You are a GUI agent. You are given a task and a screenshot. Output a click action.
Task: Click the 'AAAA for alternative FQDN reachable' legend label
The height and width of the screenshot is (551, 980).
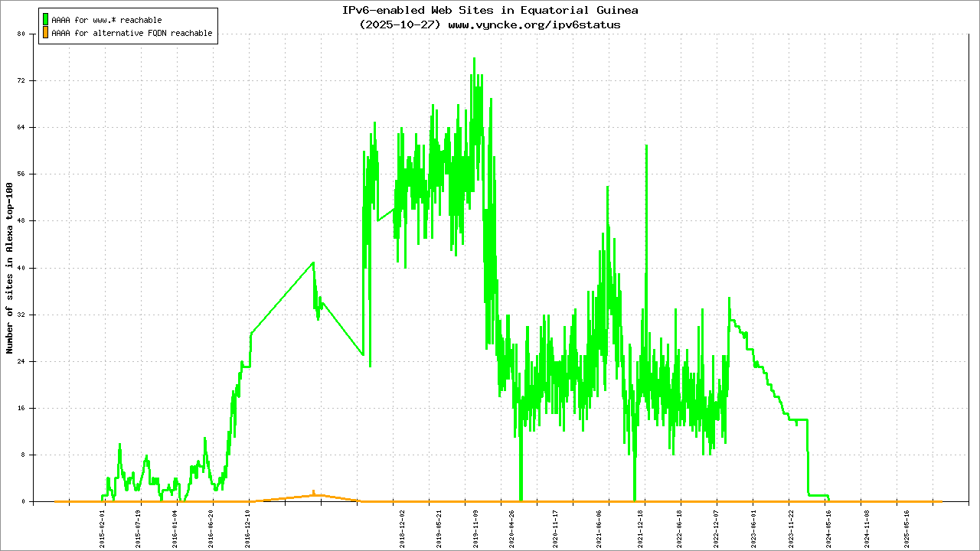click(x=132, y=34)
